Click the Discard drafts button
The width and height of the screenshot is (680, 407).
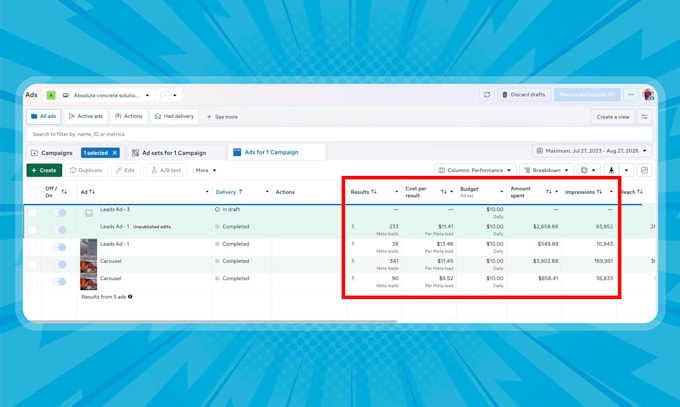[524, 95]
